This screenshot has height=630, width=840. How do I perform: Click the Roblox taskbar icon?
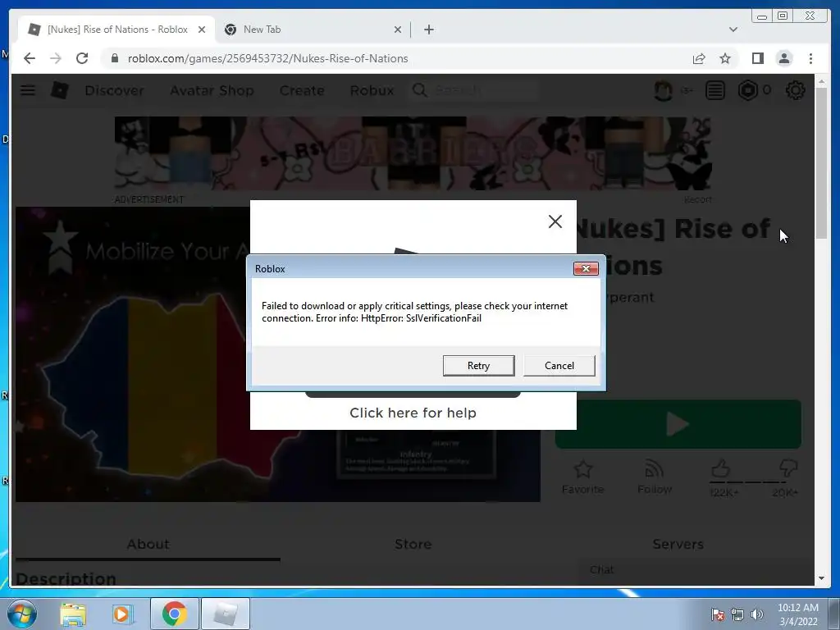pos(225,614)
